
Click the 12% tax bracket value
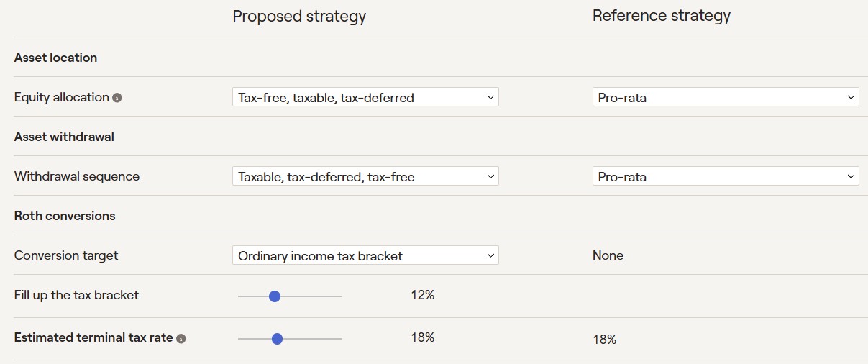click(424, 295)
